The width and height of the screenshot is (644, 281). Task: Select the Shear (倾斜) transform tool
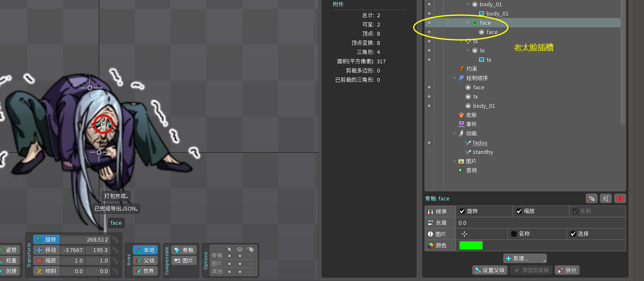click(x=46, y=271)
